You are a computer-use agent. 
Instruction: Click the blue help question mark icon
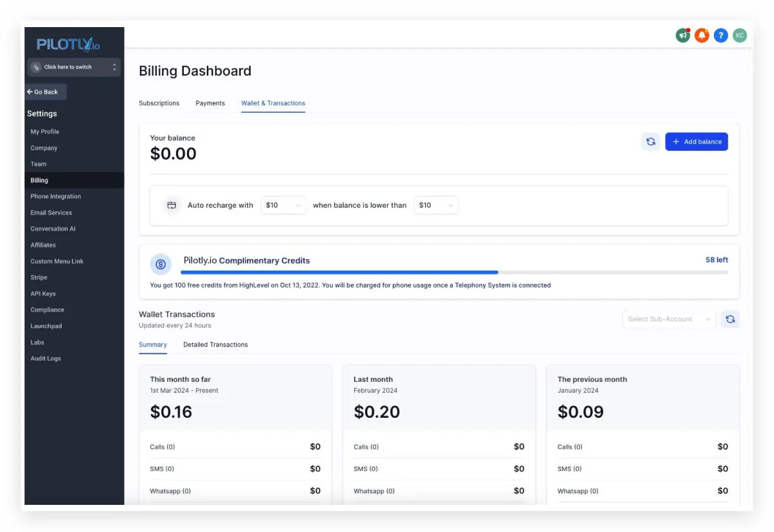click(x=721, y=35)
